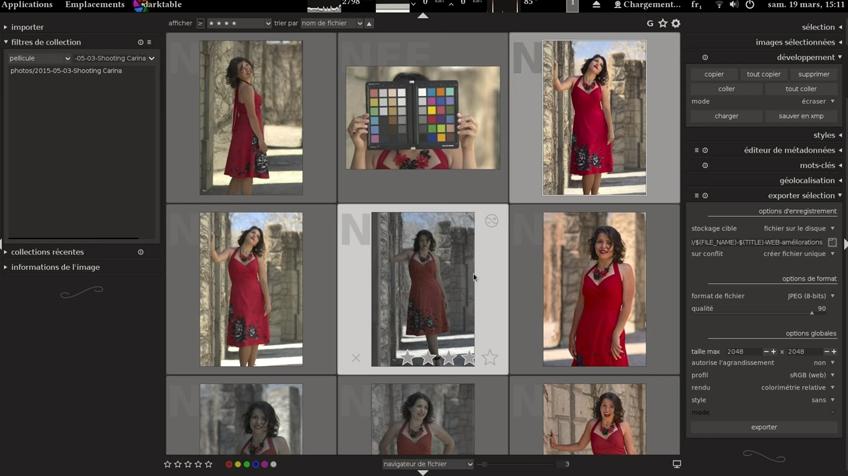Click reset icon of exporter sélection
Viewport: 848px width, 476px height.
705,196
